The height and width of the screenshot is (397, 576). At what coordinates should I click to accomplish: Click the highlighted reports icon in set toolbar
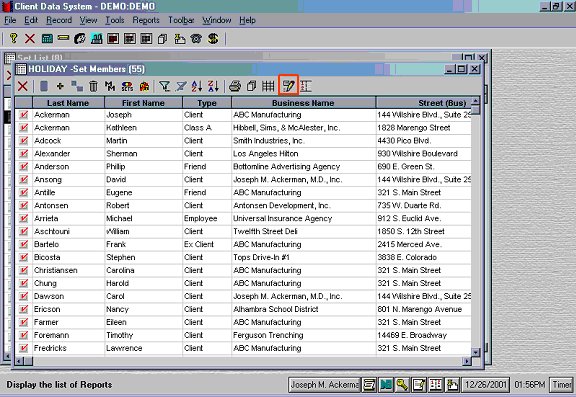[288, 86]
